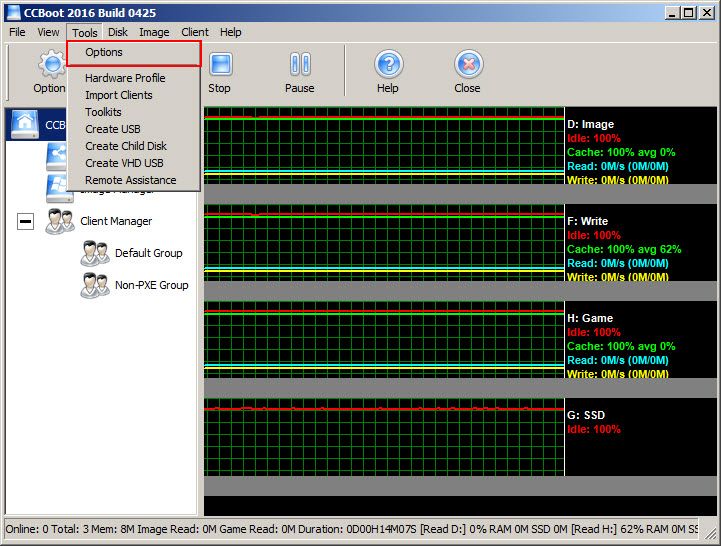Click status bar 'Online: 0 Total: 3' text
The width and height of the screenshot is (721, 546).
(47, 529)
